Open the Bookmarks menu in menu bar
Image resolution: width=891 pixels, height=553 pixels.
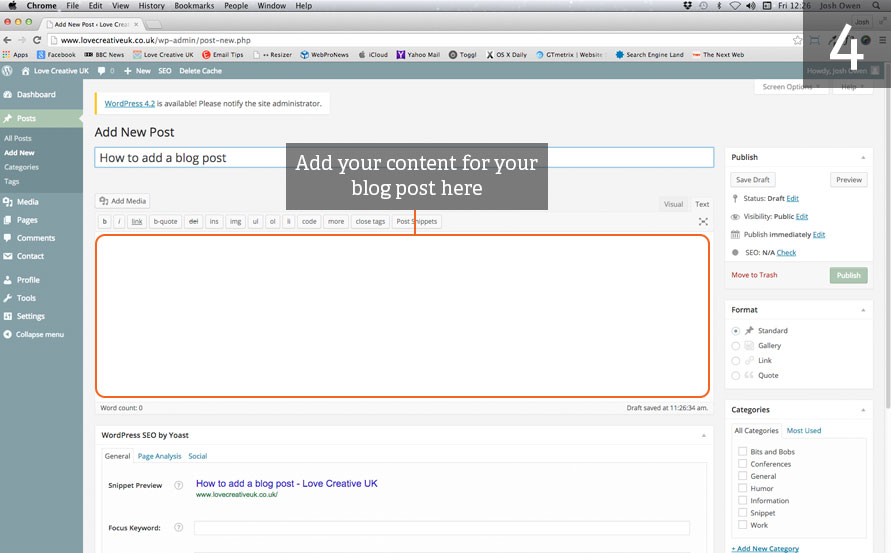point(194,6)
